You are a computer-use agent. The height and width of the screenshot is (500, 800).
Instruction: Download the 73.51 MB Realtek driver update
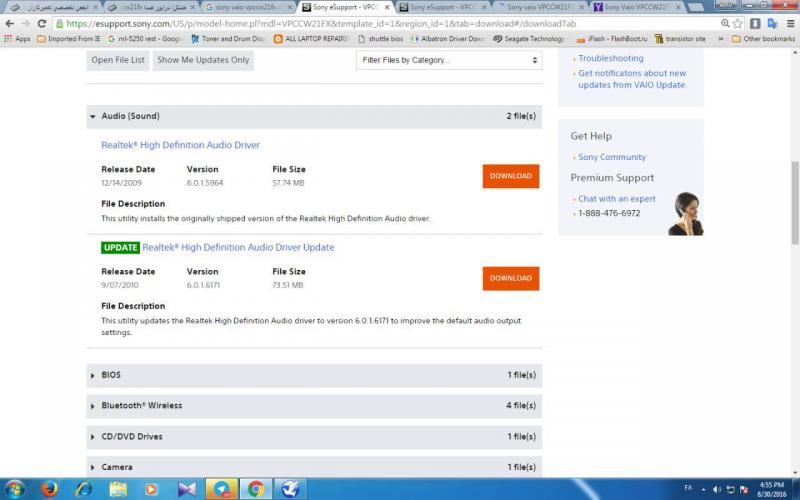pos(511,279)
